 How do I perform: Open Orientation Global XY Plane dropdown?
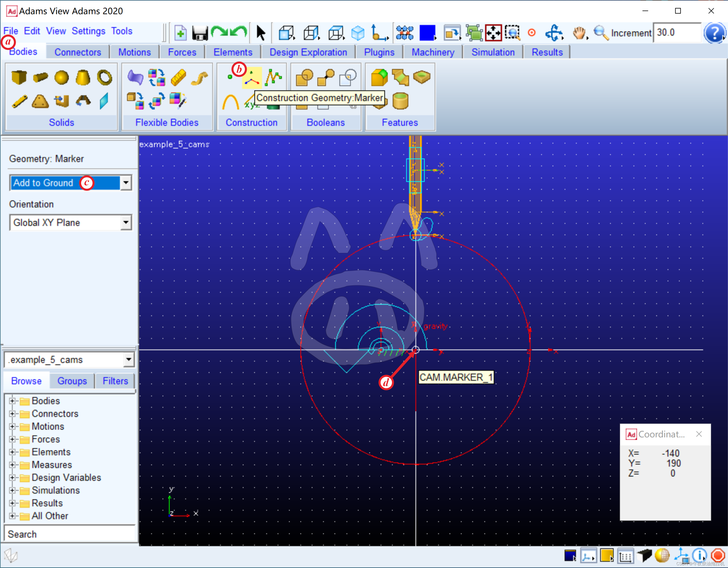click(x=126, y=222)
